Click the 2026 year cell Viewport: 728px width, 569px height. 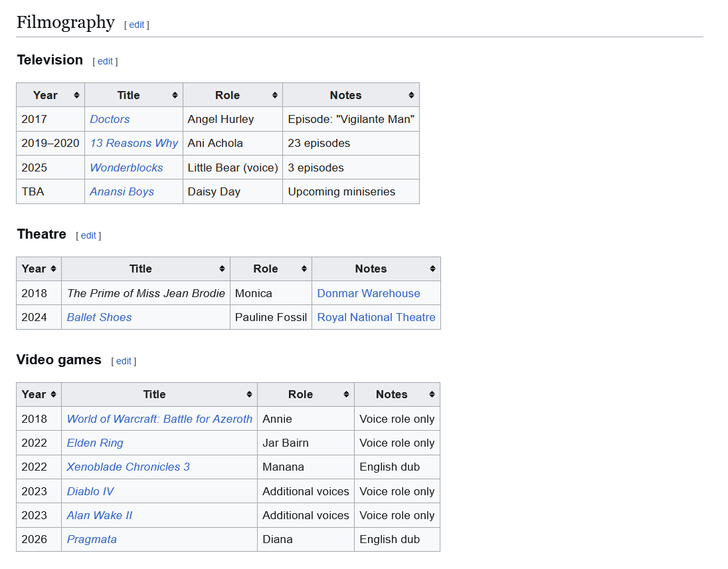(39, 539)
